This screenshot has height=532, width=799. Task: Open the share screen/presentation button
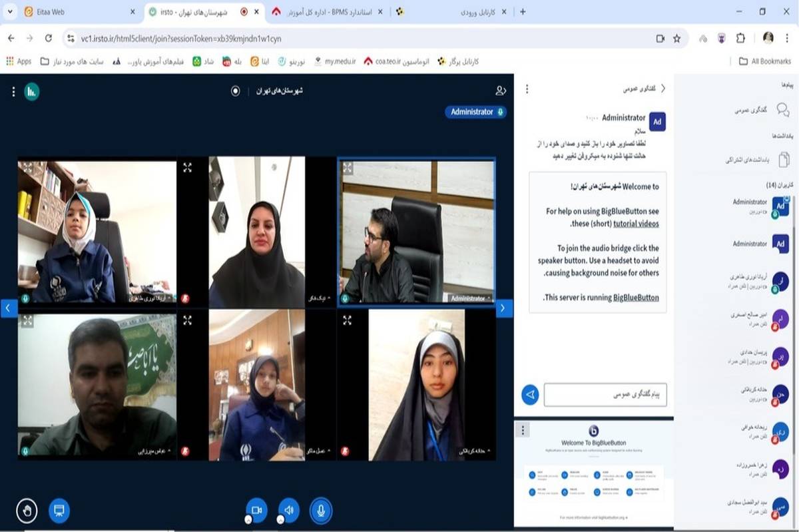click(x=59, y=511)
